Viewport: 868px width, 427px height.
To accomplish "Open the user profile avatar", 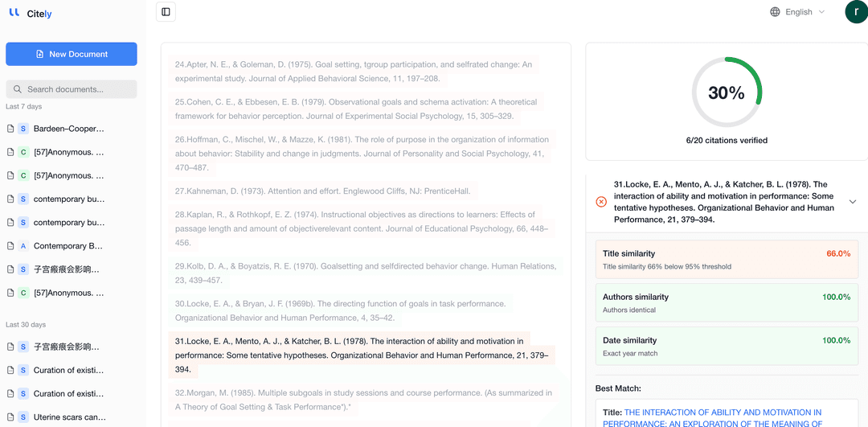I will pos(856,12).
